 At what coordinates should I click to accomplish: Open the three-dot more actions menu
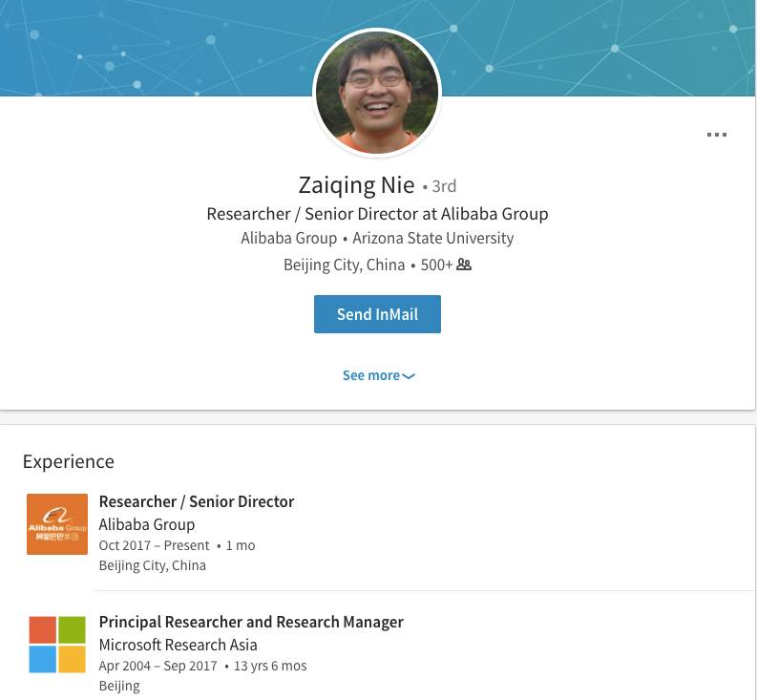(716, 135)
